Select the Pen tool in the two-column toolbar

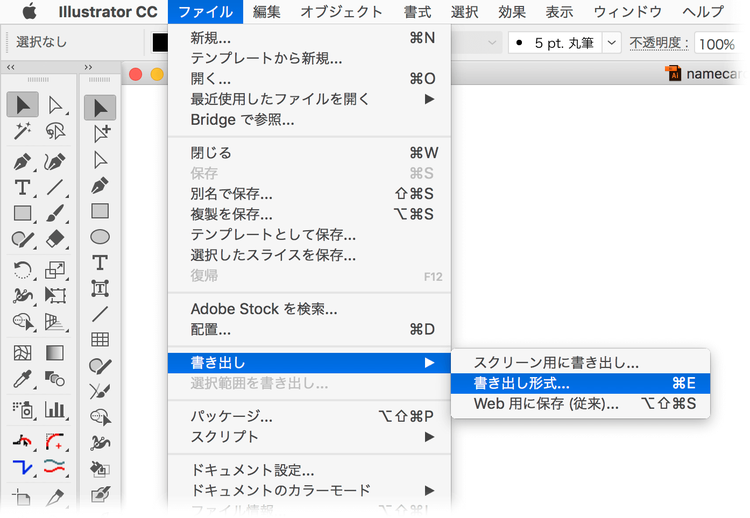[22, 162]
